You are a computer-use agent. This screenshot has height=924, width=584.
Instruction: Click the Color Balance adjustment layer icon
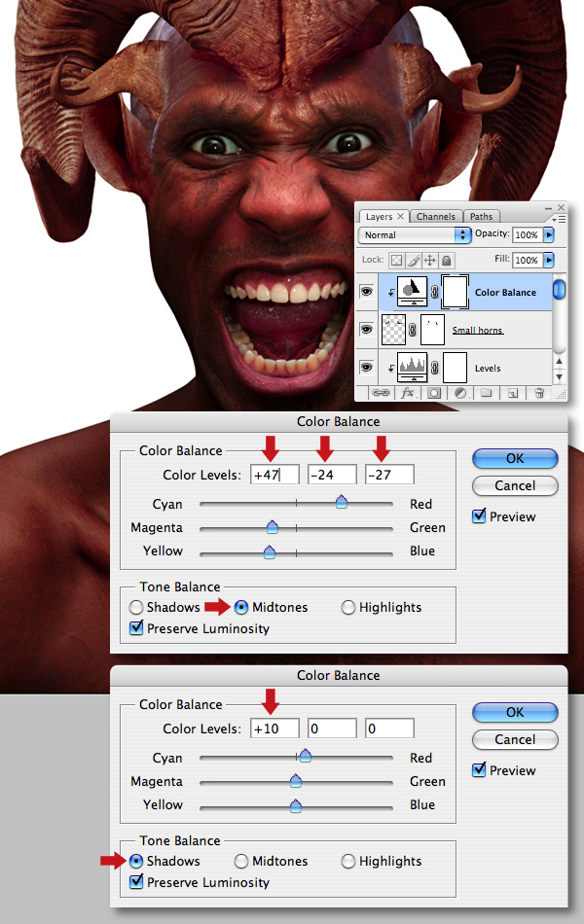[x=413, y=291]
